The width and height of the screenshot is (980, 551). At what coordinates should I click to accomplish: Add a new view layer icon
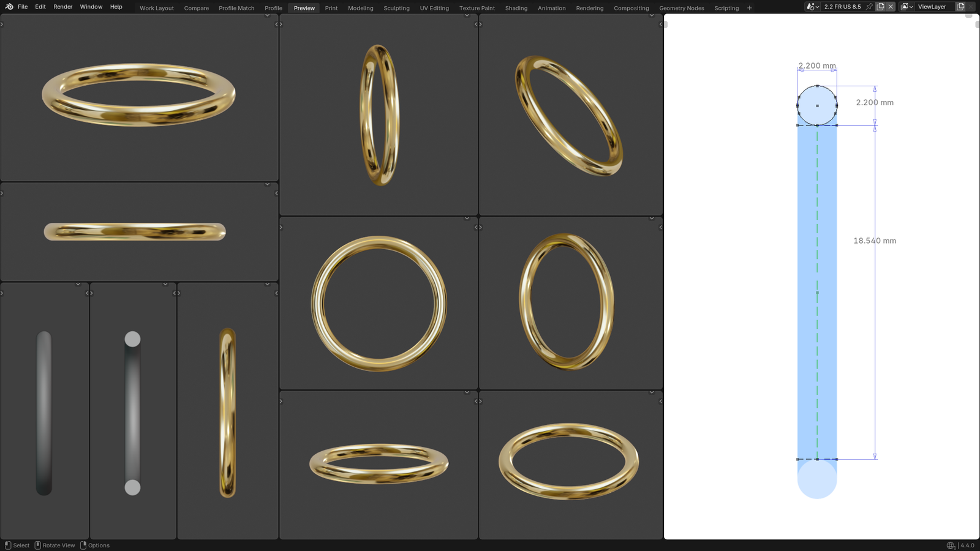pos(960,7)
